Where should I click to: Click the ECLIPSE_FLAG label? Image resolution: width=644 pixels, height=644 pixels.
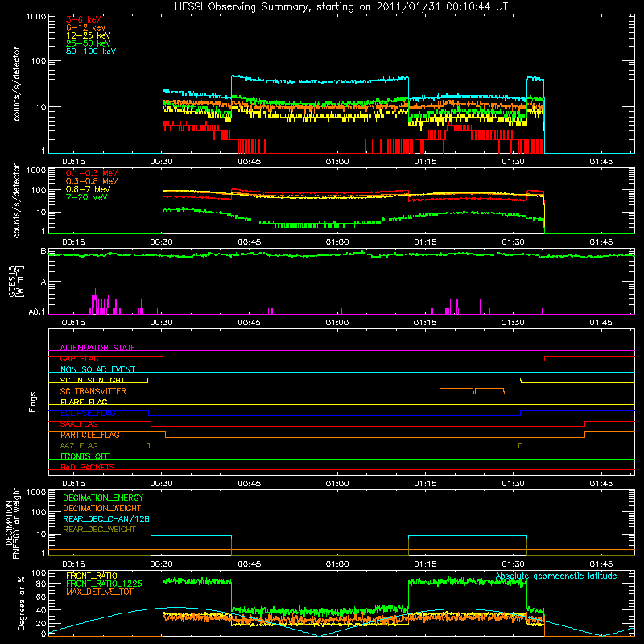(x=88, y=413)
